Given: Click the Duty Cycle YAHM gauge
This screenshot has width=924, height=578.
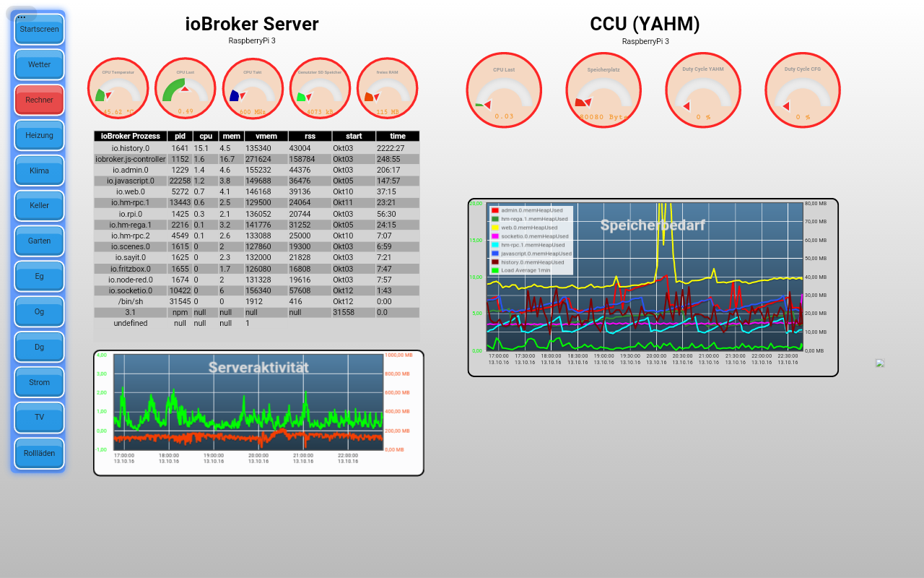Looking at the screenshot, I should click(703, 90).
